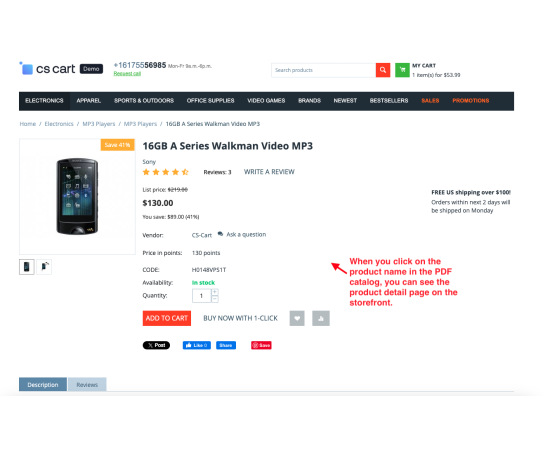The height and width of the screenshot is (450, 550).
Task: Click the Write a Review link
Action: point(269,172)
